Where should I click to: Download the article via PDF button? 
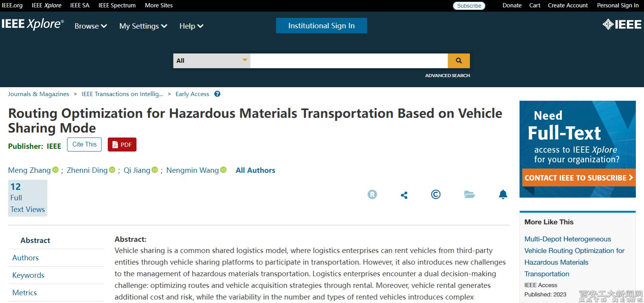122,145
